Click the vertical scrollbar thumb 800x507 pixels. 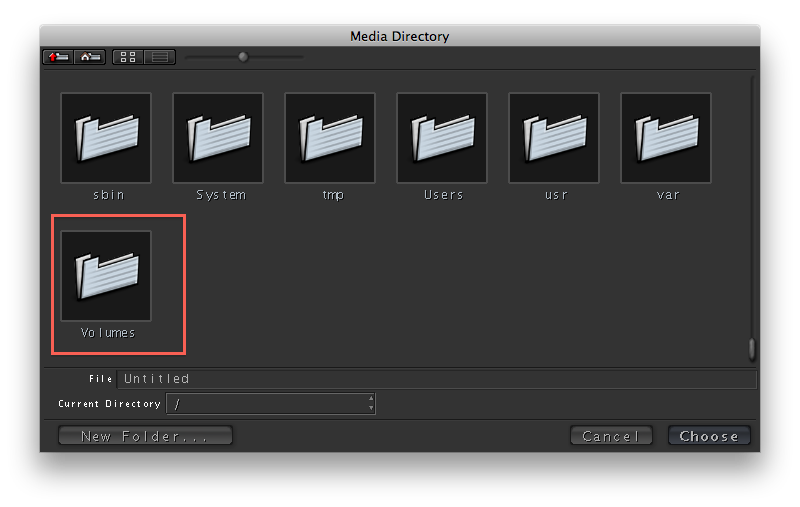(752, 349)
